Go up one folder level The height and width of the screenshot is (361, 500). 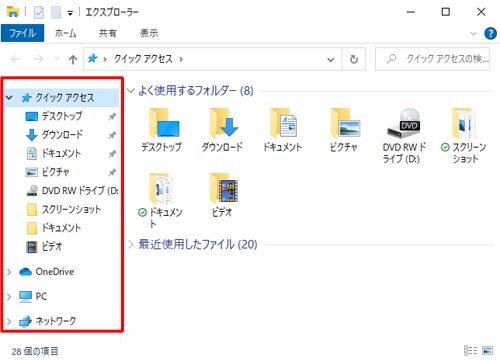pos(73,60)
